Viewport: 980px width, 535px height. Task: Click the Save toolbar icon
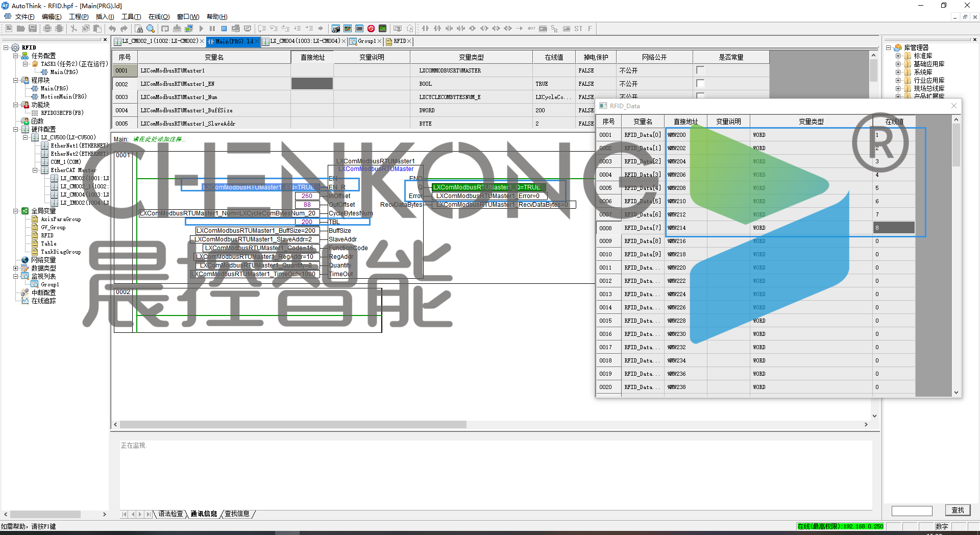pos(33,29)
